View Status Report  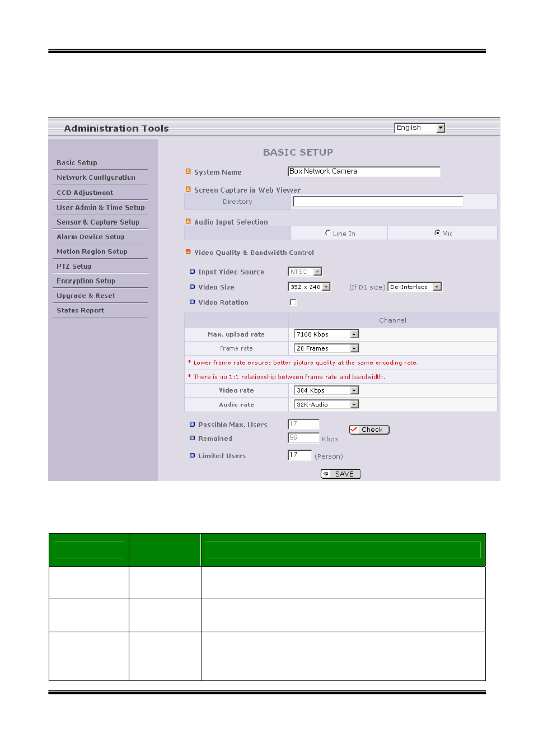click(x=80, y=310)
